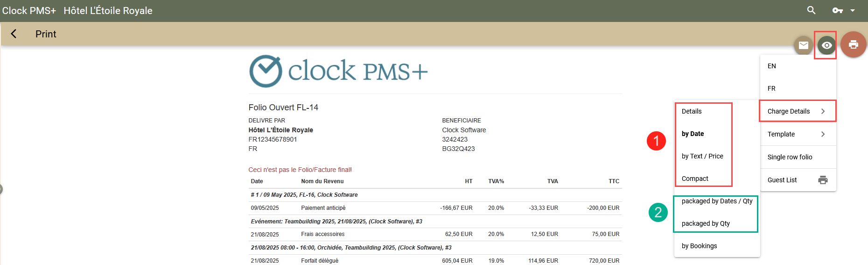This screenshot has width=868, height=265.
Task: Click the 19.0% TVA rate
Action: coord(496,261)
